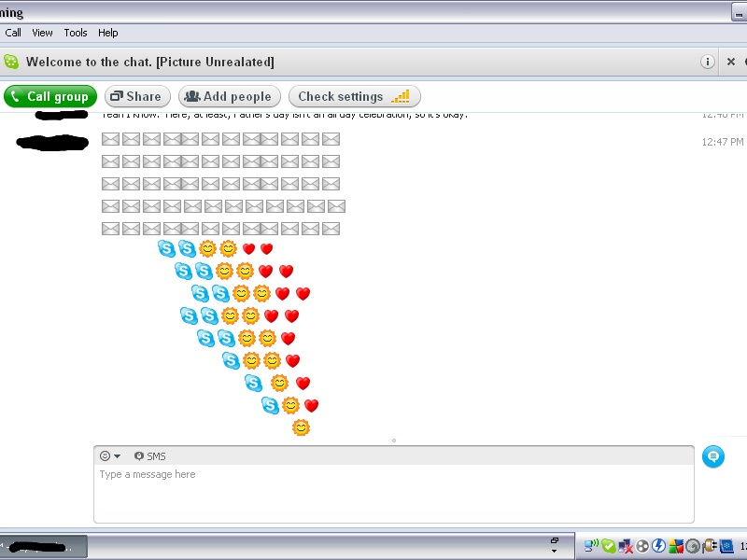
Task: Open the emoticon picker dropdown
Action: [x=110, y=456]
